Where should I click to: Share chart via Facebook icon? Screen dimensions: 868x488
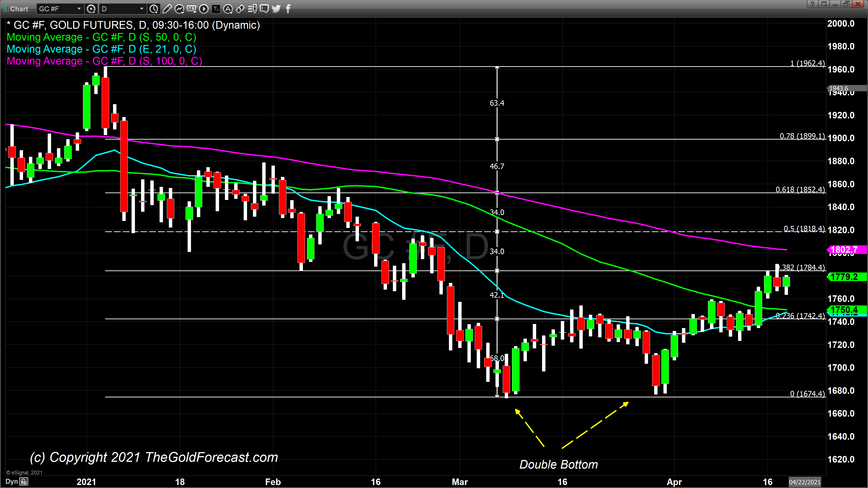(x=288, y=9)
